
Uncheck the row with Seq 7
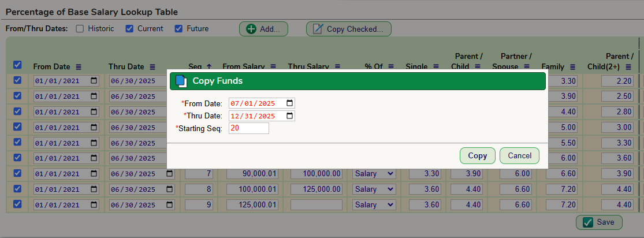[17, 173]
